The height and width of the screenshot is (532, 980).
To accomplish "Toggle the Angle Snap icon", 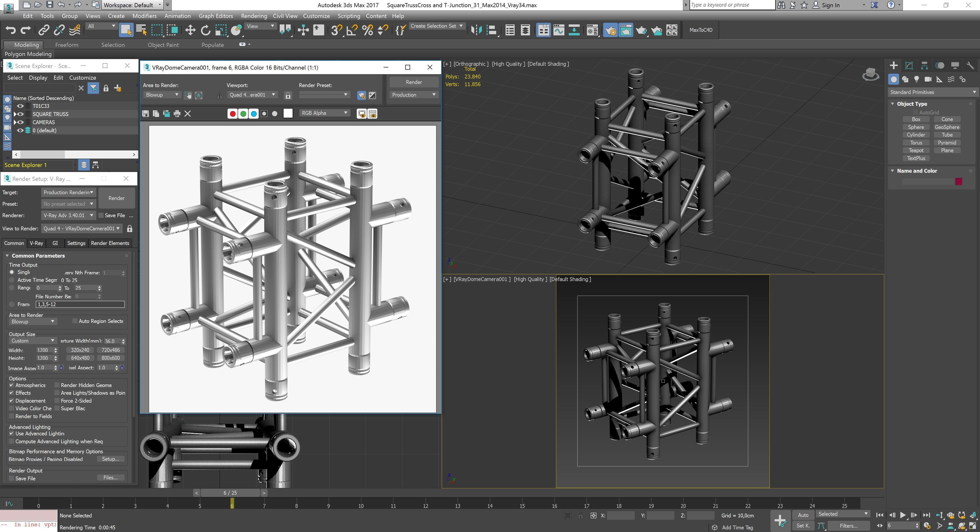I will [x=351, y=30].
